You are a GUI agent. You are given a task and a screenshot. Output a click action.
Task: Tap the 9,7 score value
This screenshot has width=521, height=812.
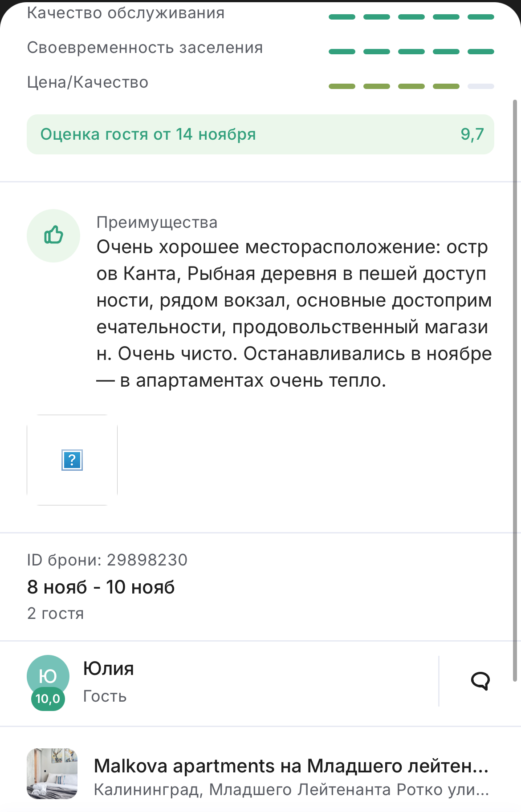[472, 134]
